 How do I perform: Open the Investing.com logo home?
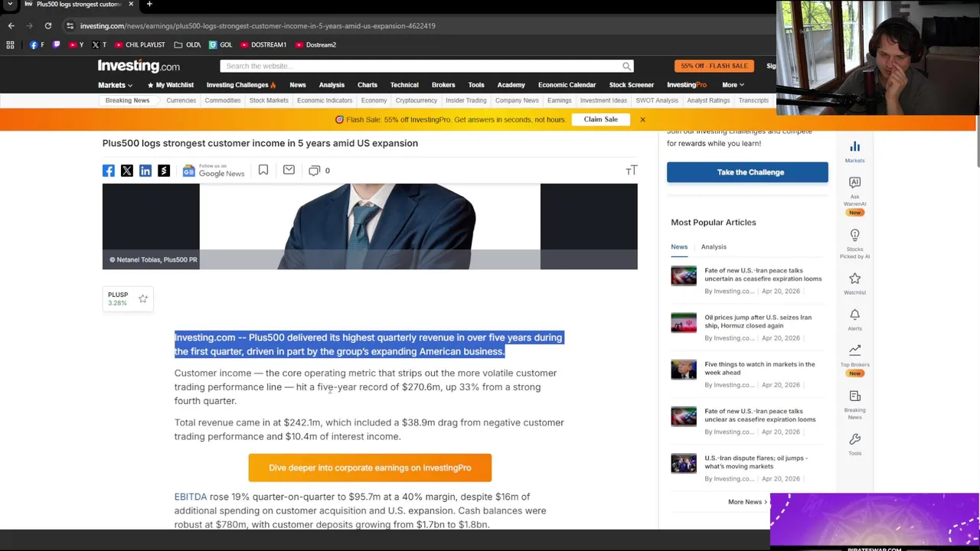tap(139, 66)
